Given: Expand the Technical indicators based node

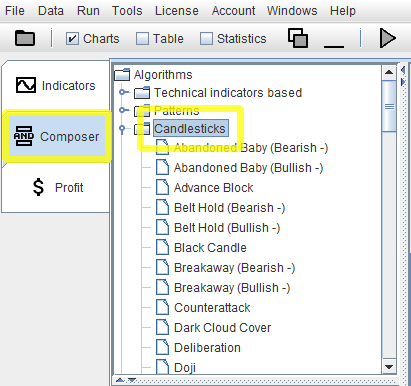Looking at the screenshot, I should tap(123, 92).
